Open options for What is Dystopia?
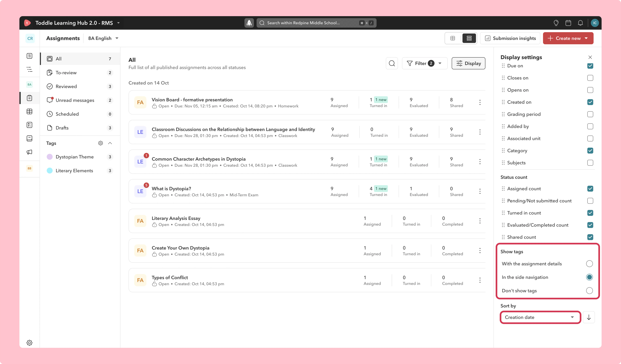This screenshot has height=364, width=621. pos(480,191)
